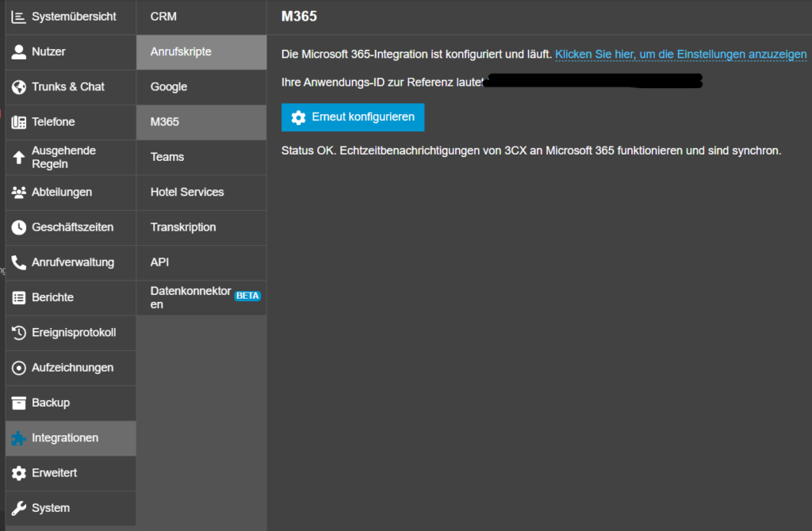Viewport: 812px width, 531px height.
Task: Go to the Nutzer section
Action: pyautogui.click(x=71, y=52)
